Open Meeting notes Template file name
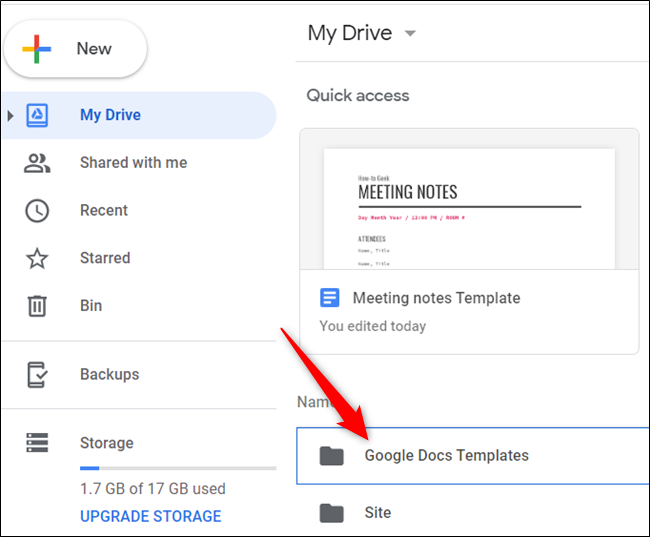Viewport: 650px width, 537px height. pyautogui.click(x=437, y=298)
